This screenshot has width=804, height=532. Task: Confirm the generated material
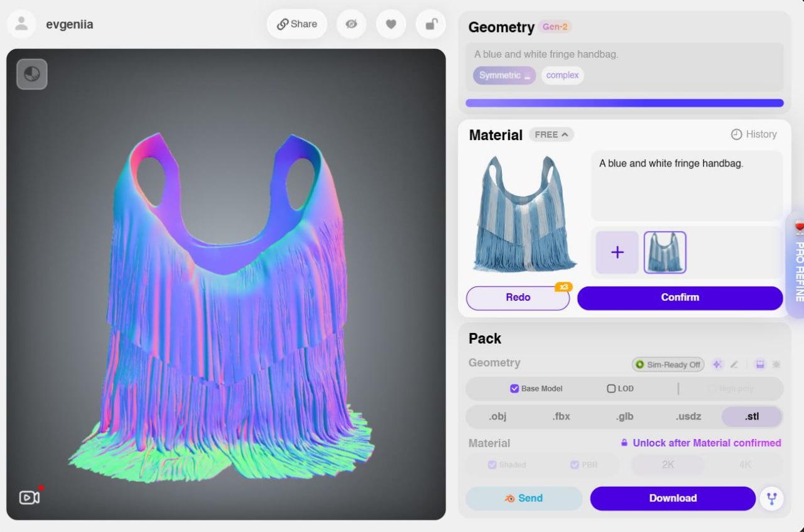click(680, 298)
